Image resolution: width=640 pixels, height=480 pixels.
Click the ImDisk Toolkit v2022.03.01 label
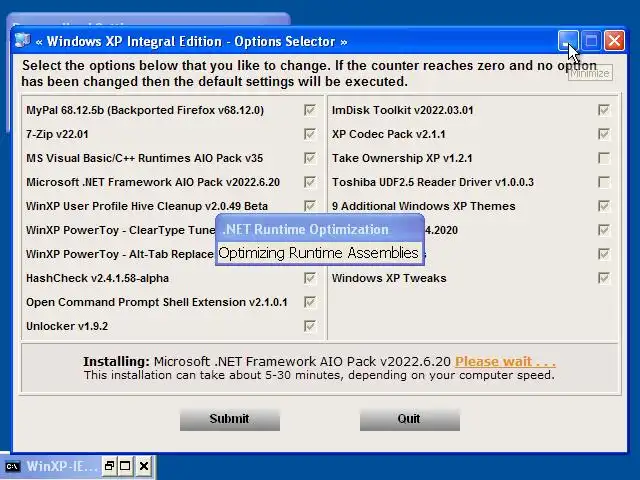click(402, 110)
